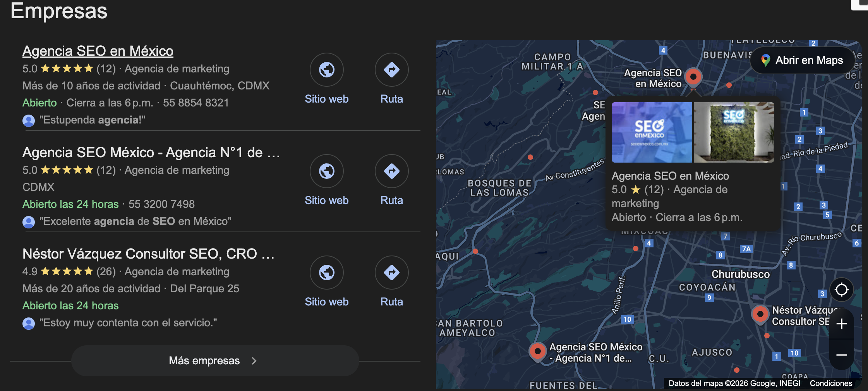Click "Datos del mapa ©2026 Google, INEGI" attribution

tap(734, 383)
